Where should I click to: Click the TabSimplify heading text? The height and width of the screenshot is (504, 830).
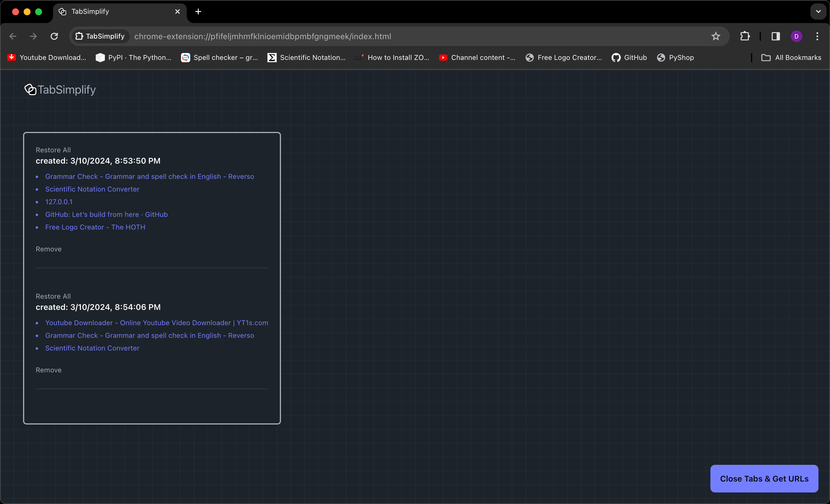67,90
